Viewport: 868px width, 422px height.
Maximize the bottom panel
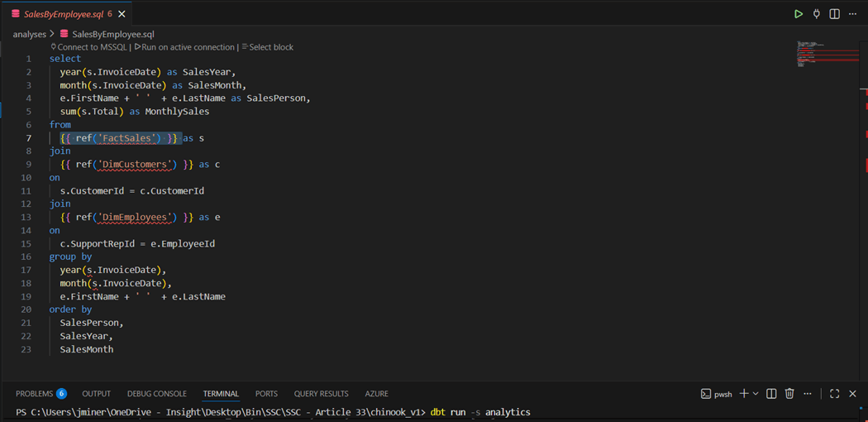835,394
